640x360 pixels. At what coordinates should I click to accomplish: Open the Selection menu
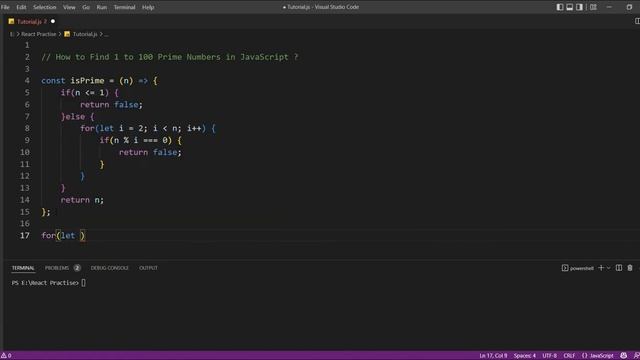point(44,7)
